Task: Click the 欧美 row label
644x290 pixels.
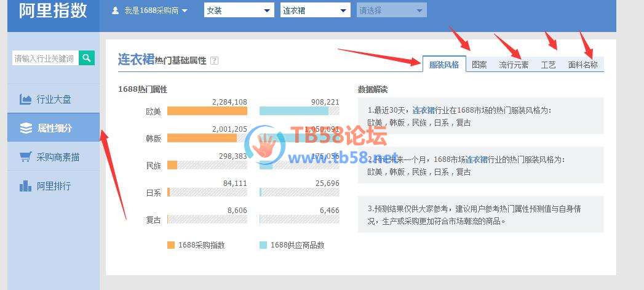Action: pyautogui.click(x=153, y=111)
